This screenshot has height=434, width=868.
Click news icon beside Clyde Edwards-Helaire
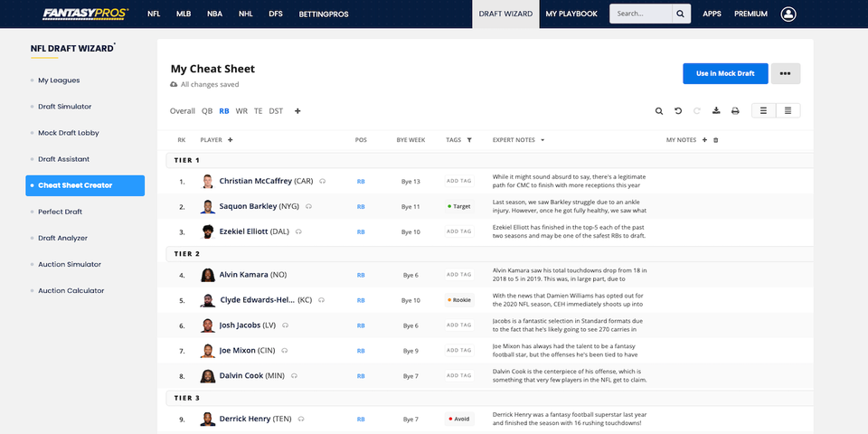(x=321, y=300)
